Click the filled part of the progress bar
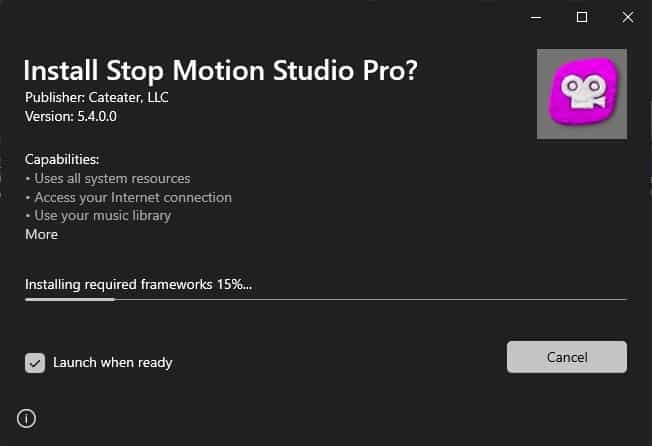 pos(70,299)
